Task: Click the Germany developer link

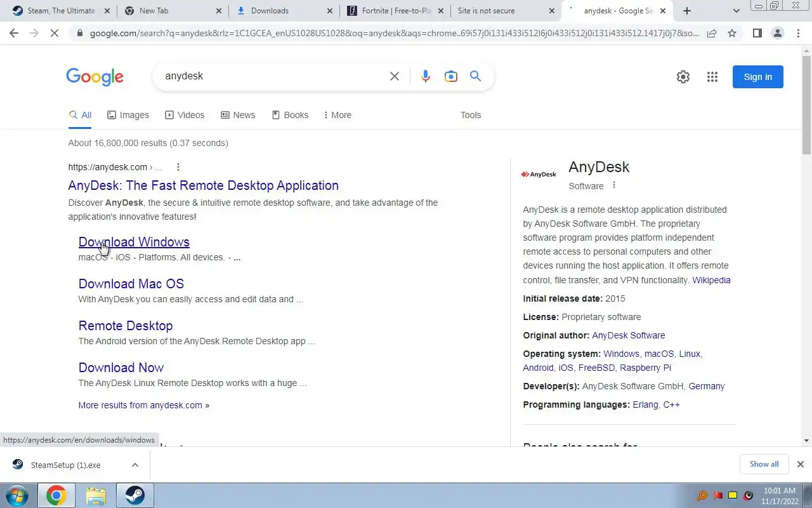Action: tap(706, 386)
